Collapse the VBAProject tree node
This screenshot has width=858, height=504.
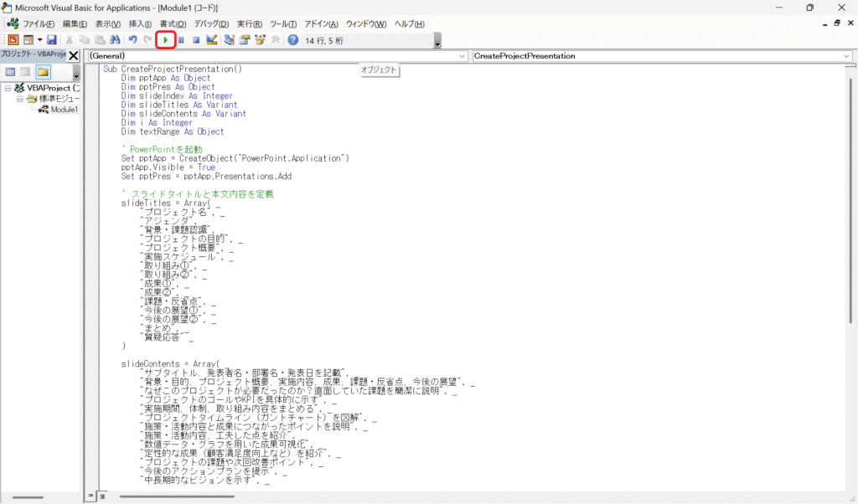tap(8, 88)
